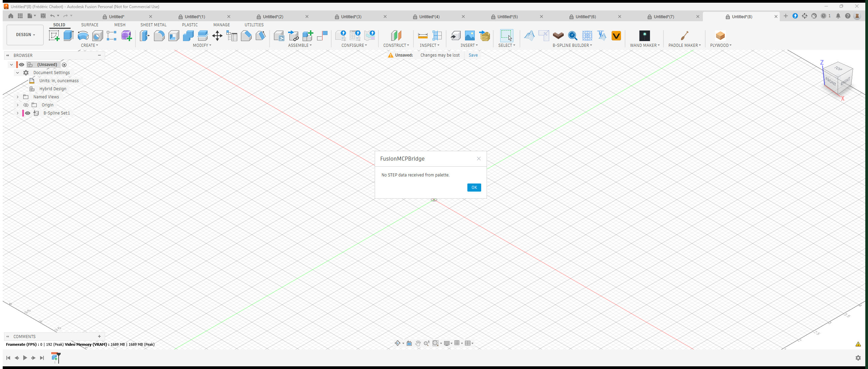This screenshot has width=868, height=369.
Task: Open the B-SPLINE BUILDER dropdown
Action: tap(572, 45)
